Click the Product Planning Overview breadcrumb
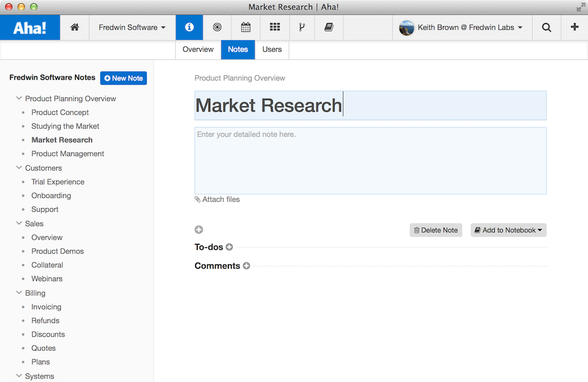This screenshot has height=382, width=588. tap(240, 78)
